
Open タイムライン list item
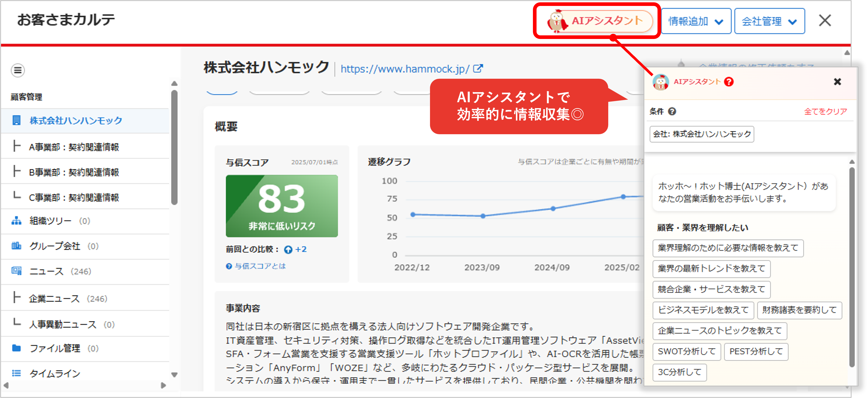point(55,373)
